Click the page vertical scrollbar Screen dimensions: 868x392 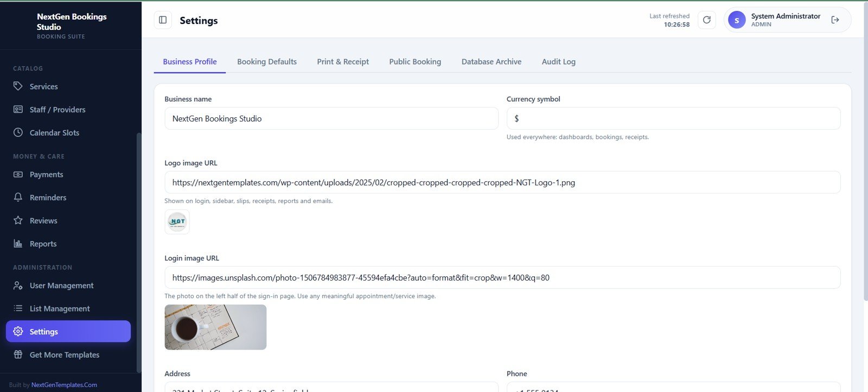[x=865, y=152]
